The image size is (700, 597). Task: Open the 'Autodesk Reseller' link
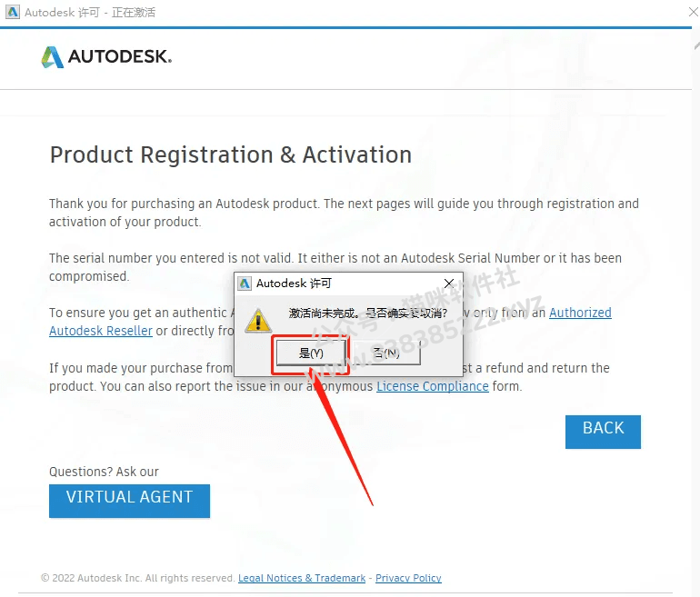tap(101, 331)
